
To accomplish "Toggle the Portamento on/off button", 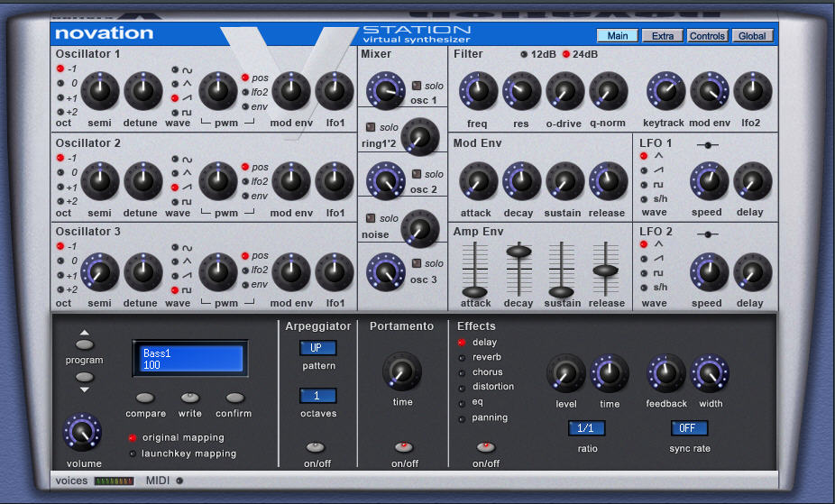I will pos(404,446).
